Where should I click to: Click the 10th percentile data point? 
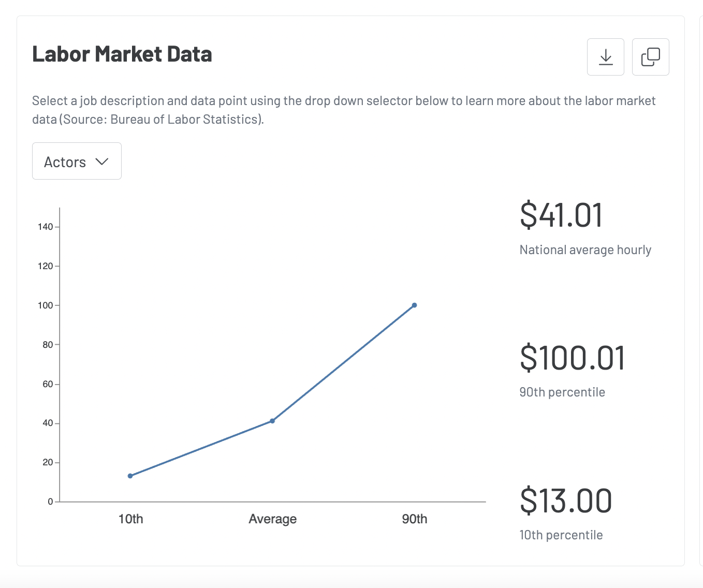tap(130, 476)
